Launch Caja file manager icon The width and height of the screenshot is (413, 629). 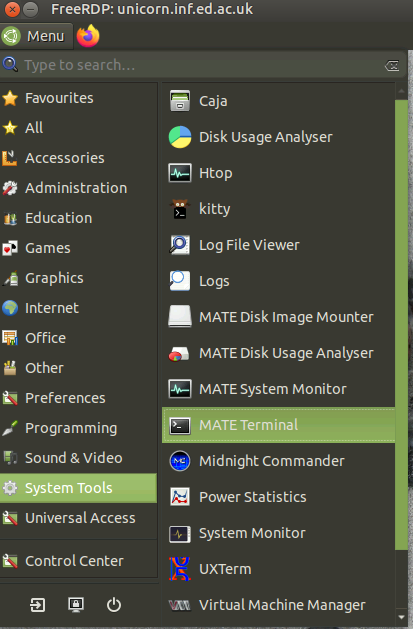[180, 101]
